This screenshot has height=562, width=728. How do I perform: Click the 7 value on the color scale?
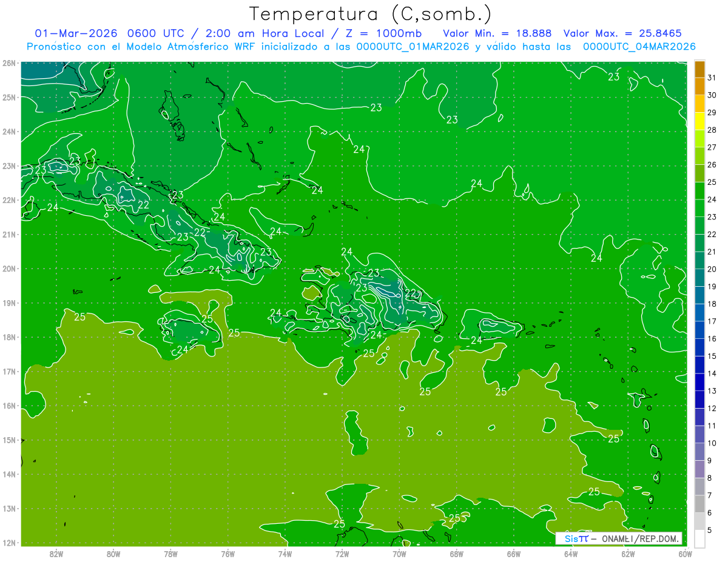pyautogui.click(x=710, y=495)
